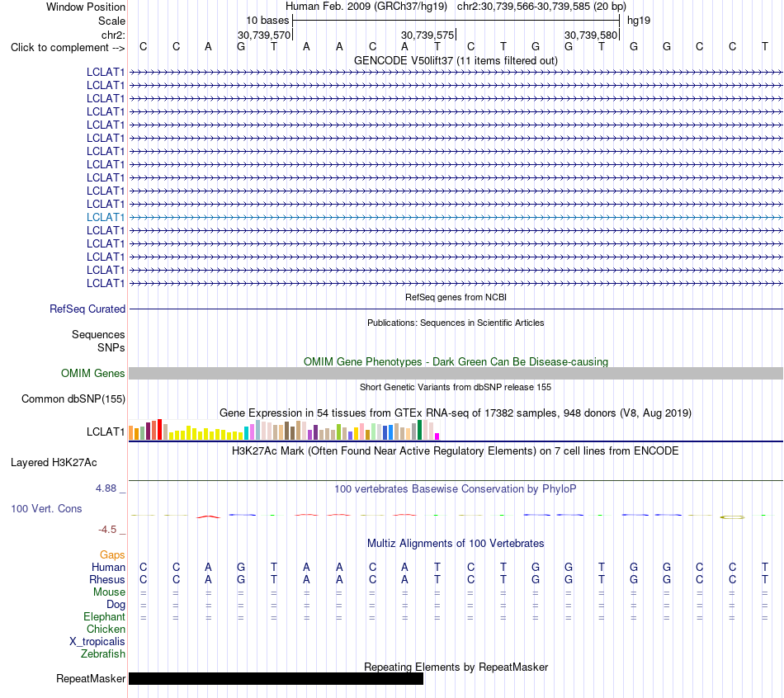Viewport: 784px width, 698px height.
Task: Click the OMIM Genes label
Action: [92, 374]
